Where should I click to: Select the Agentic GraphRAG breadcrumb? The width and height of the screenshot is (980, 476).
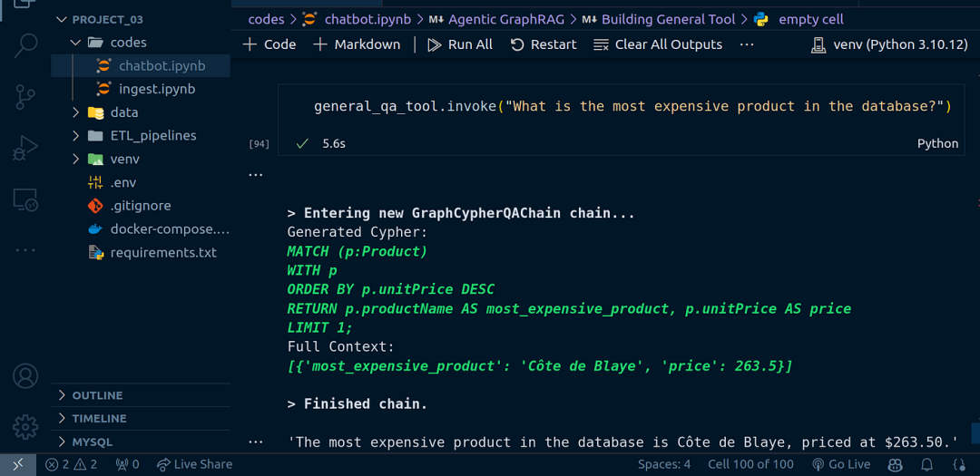[505, 19]
